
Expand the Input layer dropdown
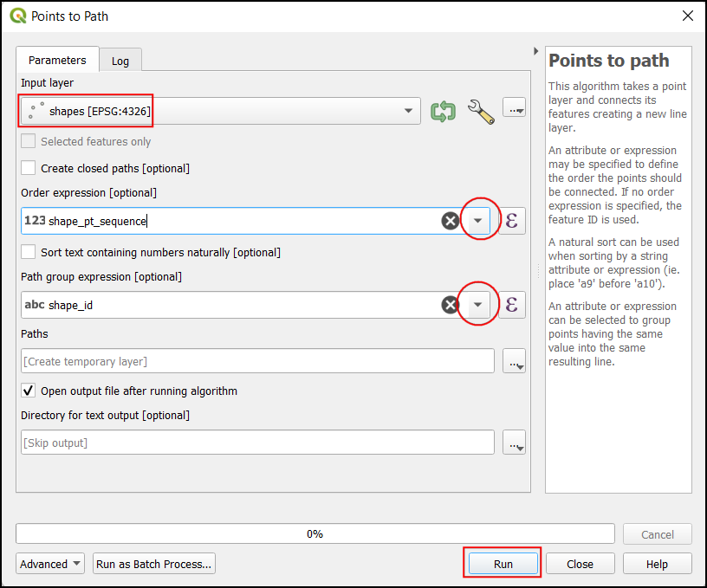[x=408, y=111]
